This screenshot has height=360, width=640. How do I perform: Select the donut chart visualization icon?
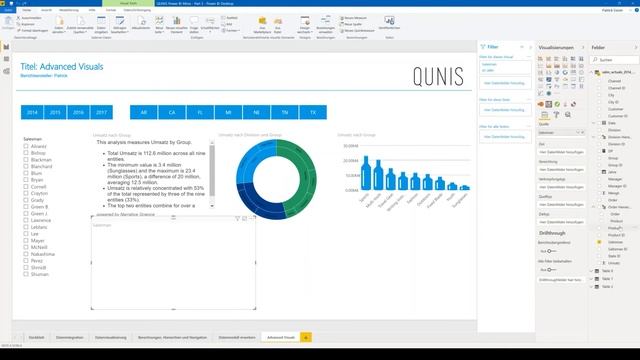click(x=565, y=72)
